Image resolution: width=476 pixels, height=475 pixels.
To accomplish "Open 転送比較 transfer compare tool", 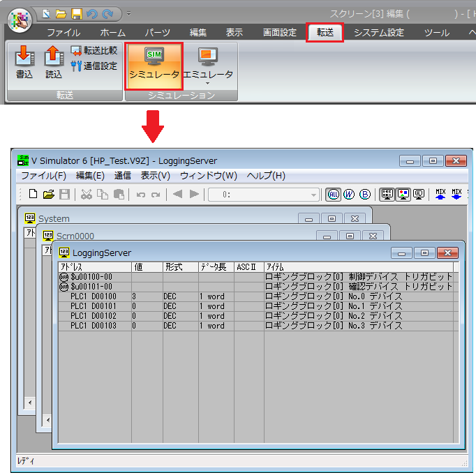I will coord(94,51).
